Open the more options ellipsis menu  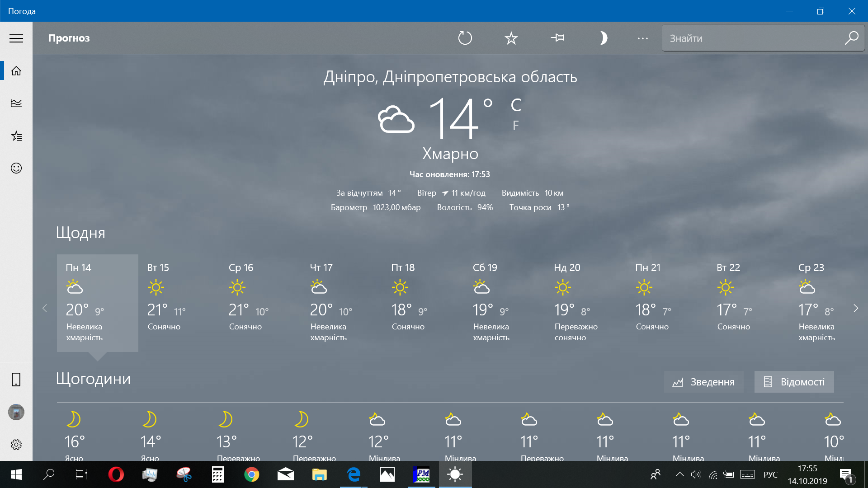642,38
